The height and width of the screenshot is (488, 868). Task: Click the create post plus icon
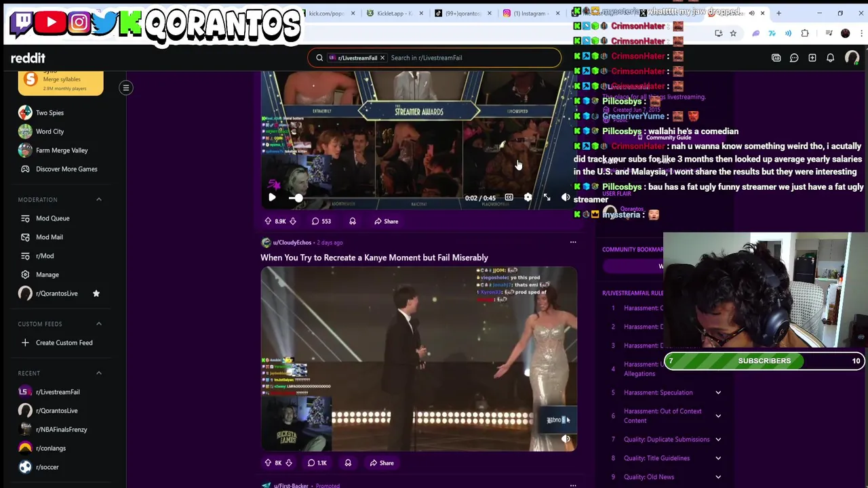pyautogui.click(x=812, y=58)
